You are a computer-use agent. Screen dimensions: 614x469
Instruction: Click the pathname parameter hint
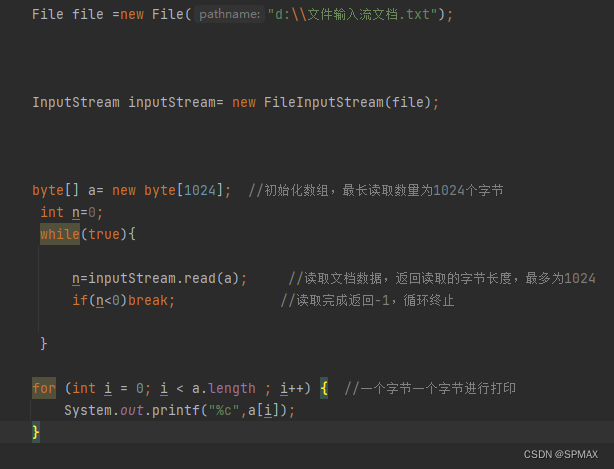coord(229,14)
